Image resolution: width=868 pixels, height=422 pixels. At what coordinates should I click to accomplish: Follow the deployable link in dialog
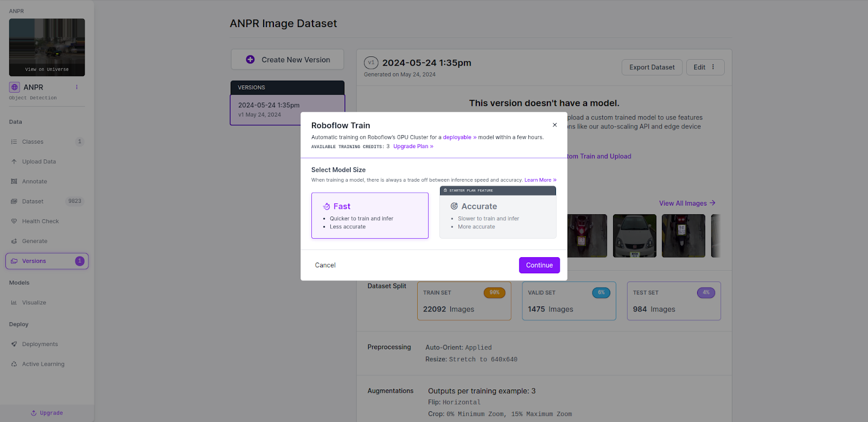click(x=459, y=137)
